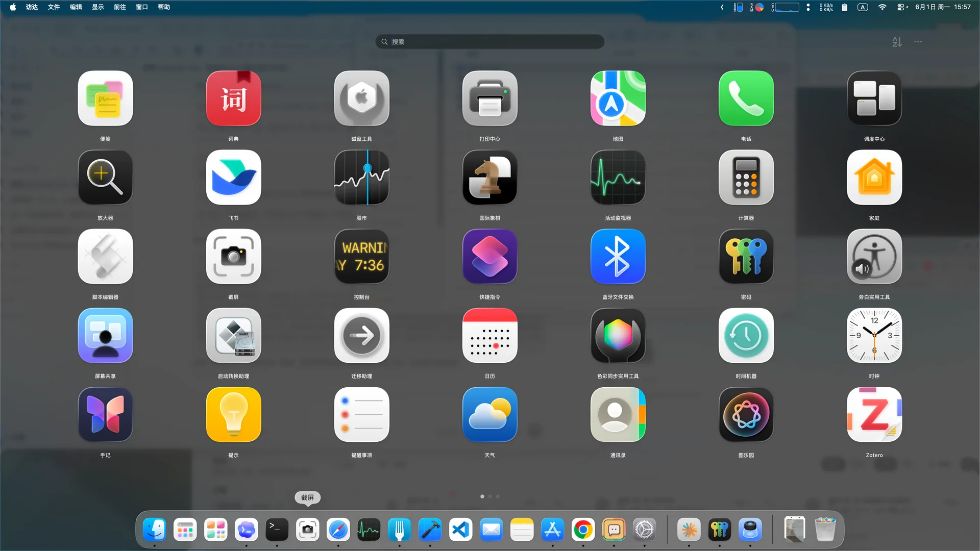The width and height of the screenshot is (980, 551).
Task: Open the 窗口 menu
Action: [141, 7]
